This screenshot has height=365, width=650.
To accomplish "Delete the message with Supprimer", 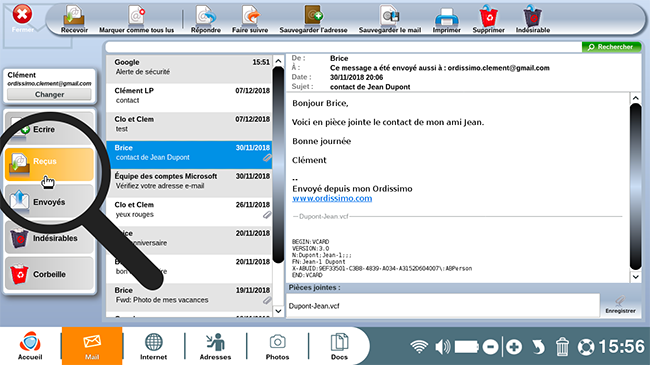I will click(x=489, y=19).
